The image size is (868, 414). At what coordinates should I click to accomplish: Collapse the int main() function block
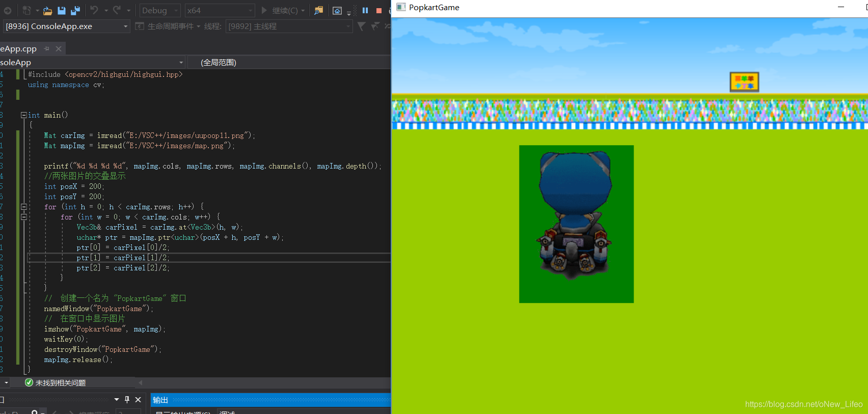23,115
